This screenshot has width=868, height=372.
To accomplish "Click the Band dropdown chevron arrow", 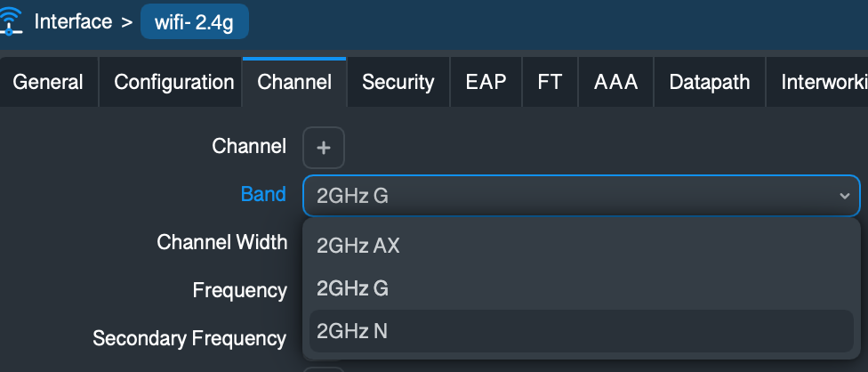I will click(844, 196).
